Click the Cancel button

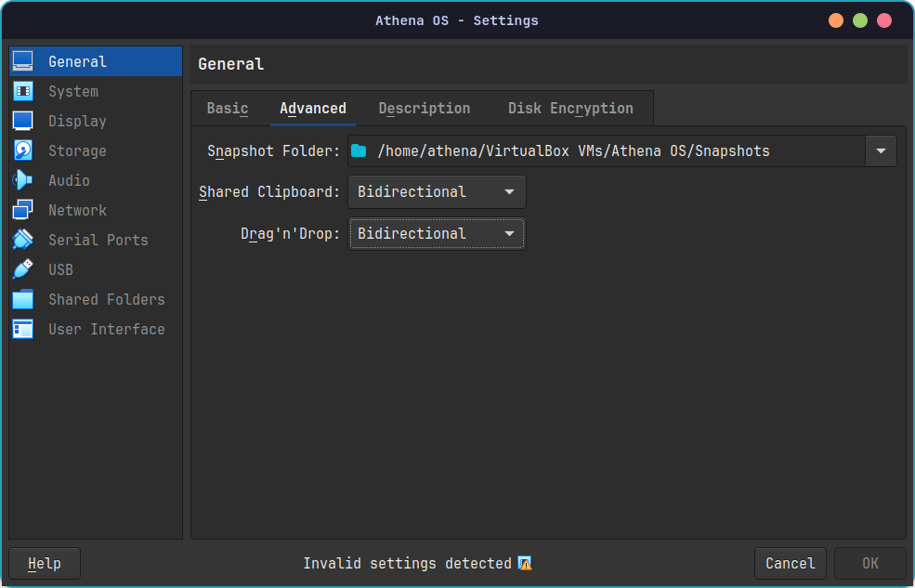[790, 563]
